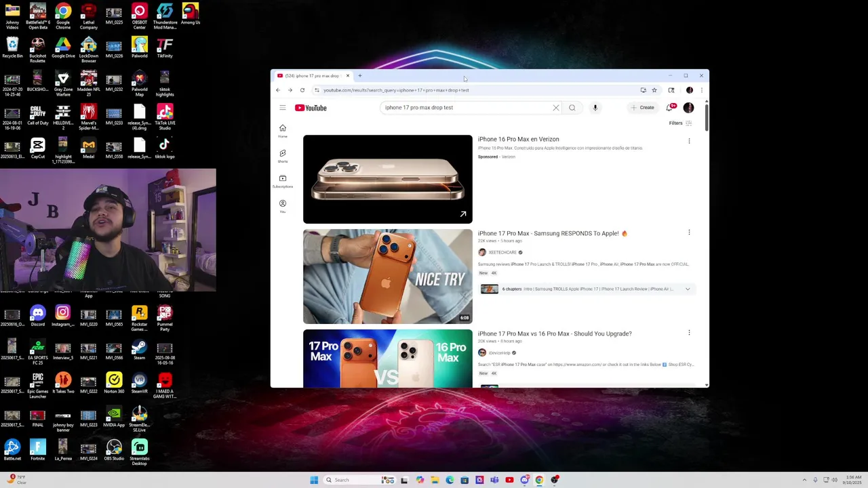Open the Windows Start button
This screenshot has width=868, height=488.
coord(314,480)
